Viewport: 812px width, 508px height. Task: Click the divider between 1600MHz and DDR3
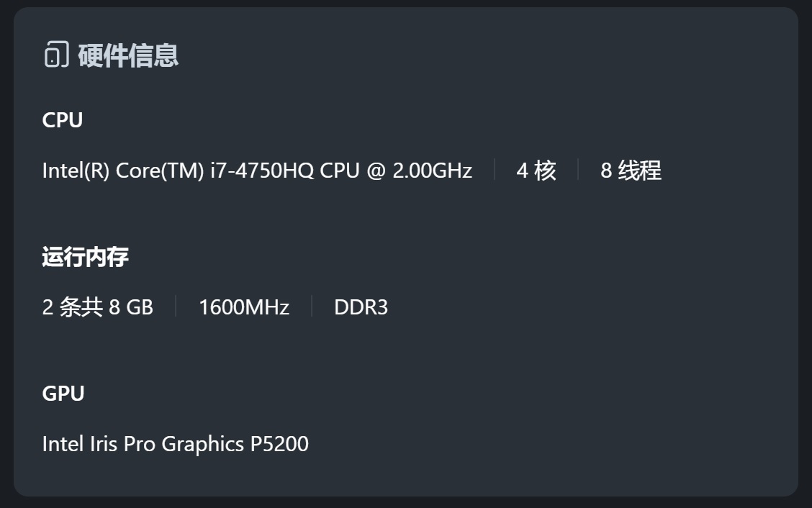pyautogui.click(x=312, y=306)
